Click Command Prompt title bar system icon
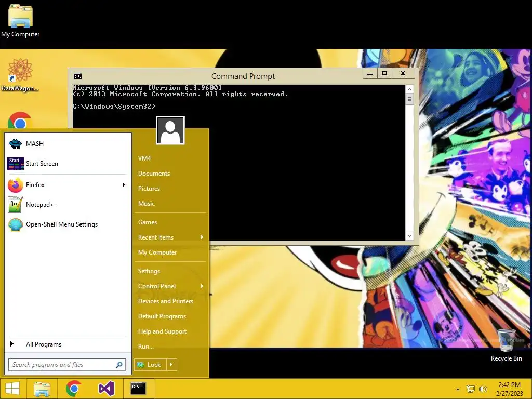 point(78,76)
